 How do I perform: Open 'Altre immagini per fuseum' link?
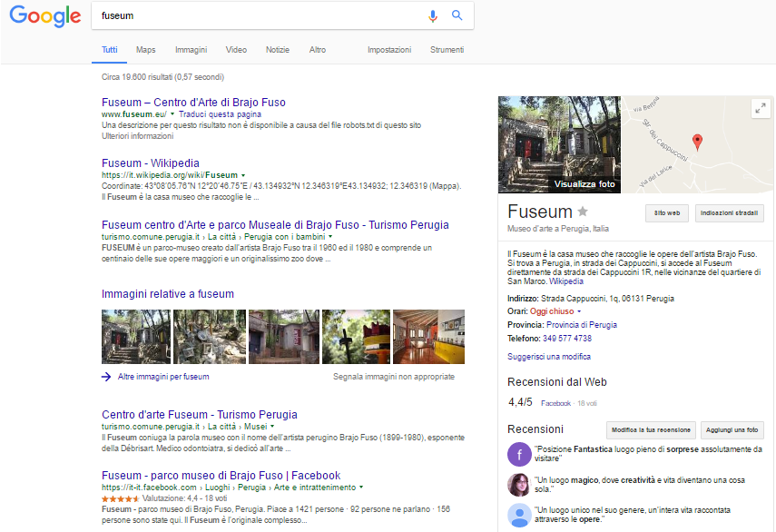[163, 377]
